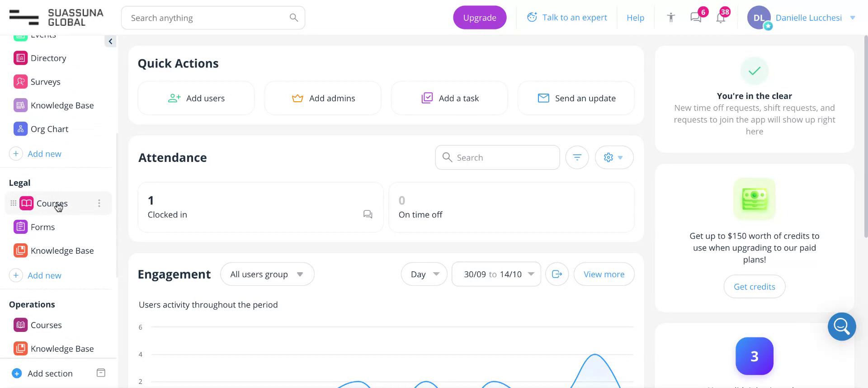Viewport: 868px width, 388px height.
Task: Click the Suassuna Global logo
Action: [x=56, y=17]
